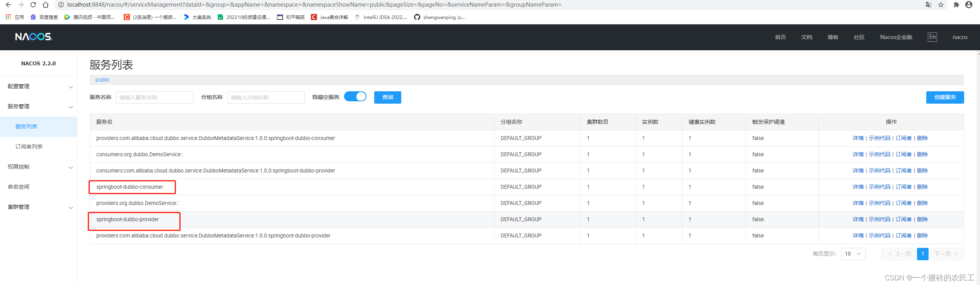Open the apps grid bookmark
Viewport: 980px width, 285px height.
pyautogui.click(x=15, y=17)
